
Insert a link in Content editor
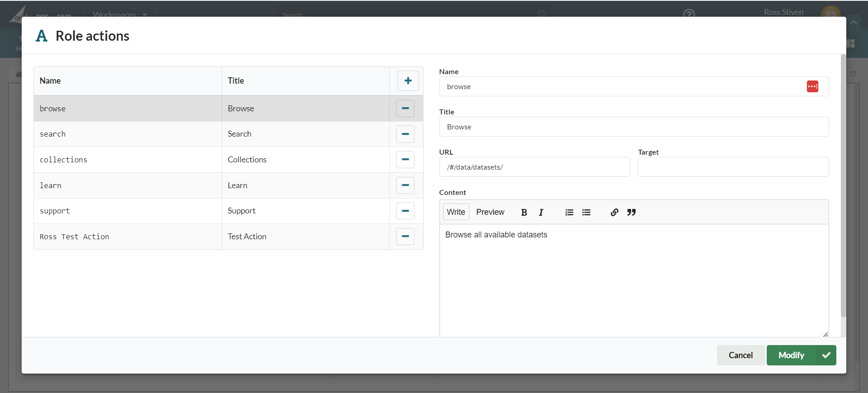coord(614,212)
